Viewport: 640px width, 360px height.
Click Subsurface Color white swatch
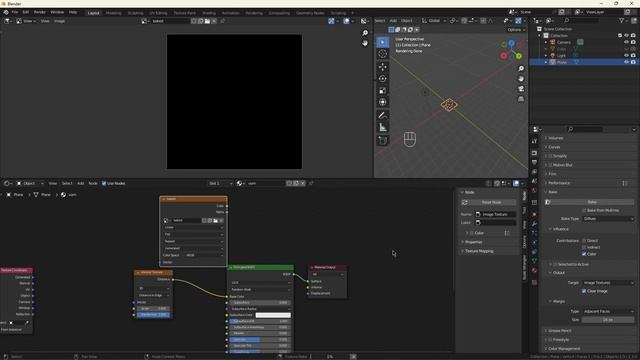273,315
